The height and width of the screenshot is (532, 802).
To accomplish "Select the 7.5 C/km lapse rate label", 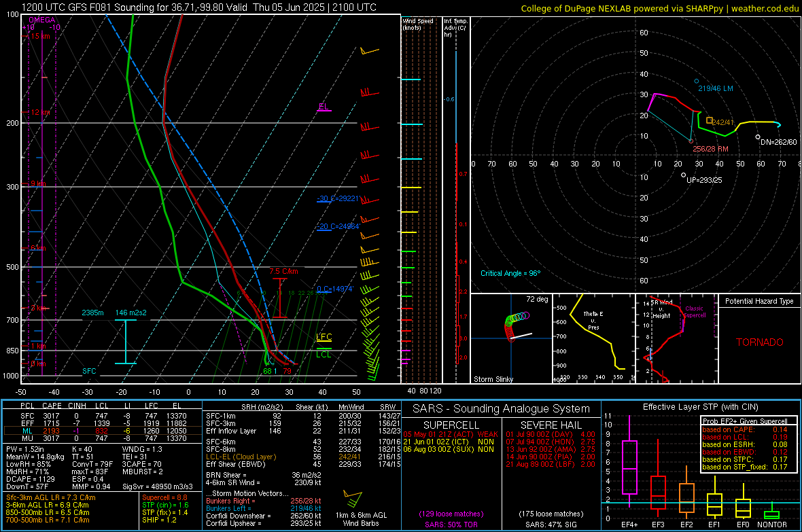I will click(x=284, y=272).
